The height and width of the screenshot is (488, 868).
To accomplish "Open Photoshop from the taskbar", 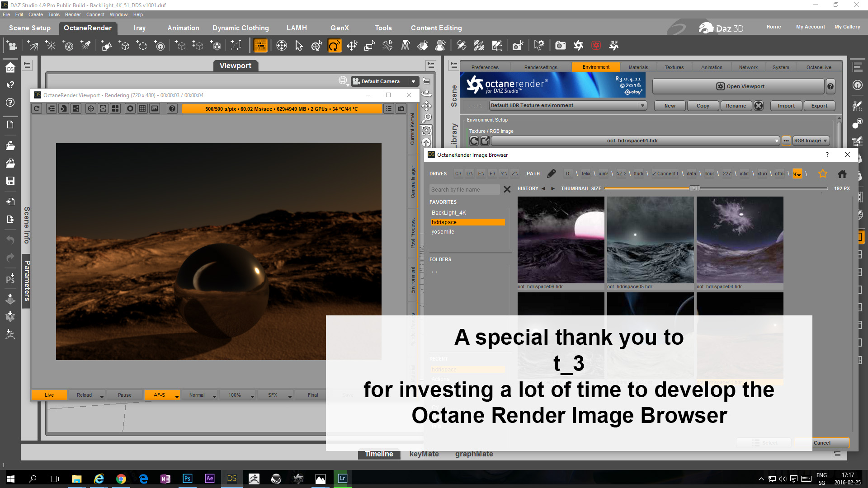I will [x=187, y=479].
